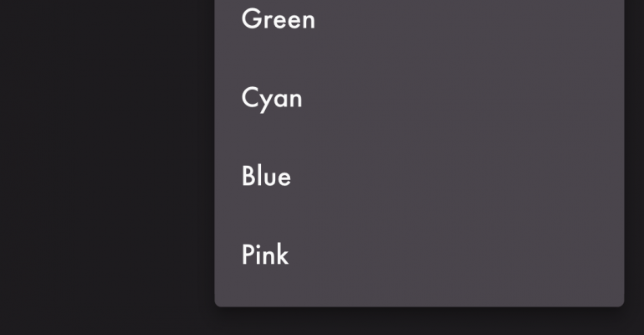The width and height of the screenshot is (644, 335).
Task: Set the color to Pink
Action: (419, 255)
